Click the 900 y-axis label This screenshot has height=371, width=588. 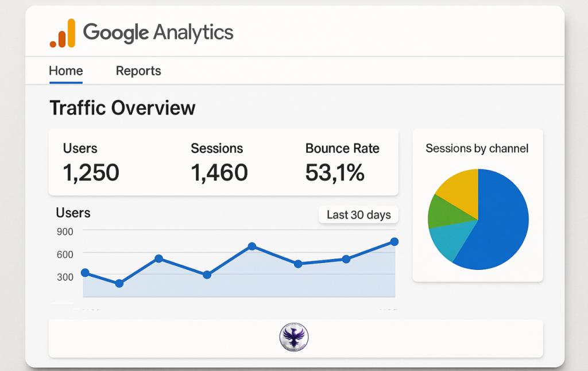pyautogui.click(x=65, y=231)
